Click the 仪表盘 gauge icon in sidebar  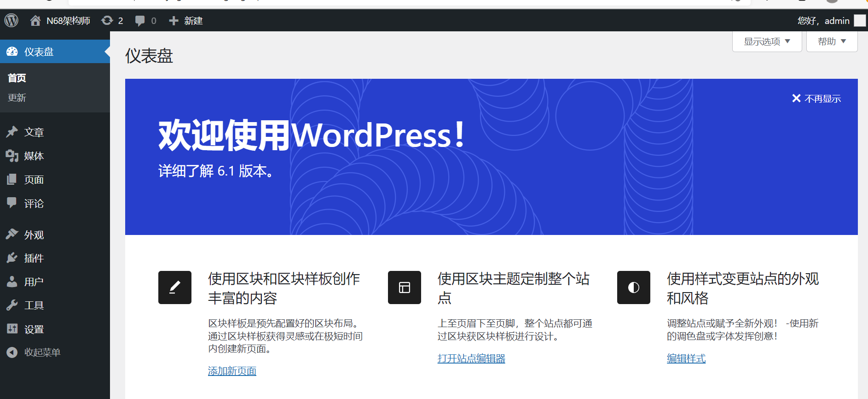pos(12,52)
